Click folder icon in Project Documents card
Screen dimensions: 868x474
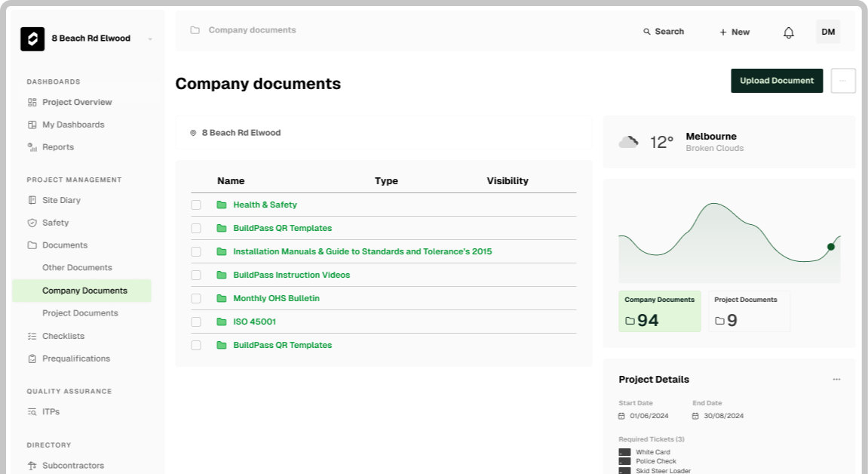coord(719,321)
